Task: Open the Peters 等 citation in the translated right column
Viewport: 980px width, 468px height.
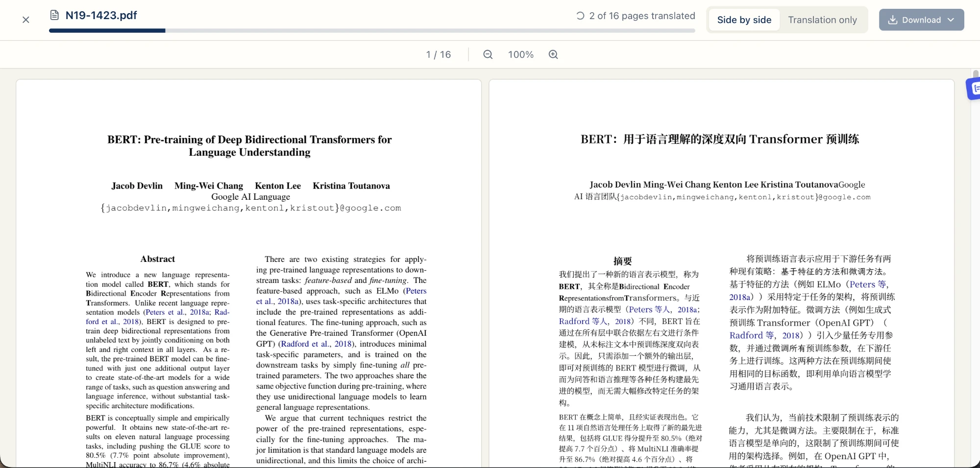Action: pyautogui.click(x=868, y=284)
